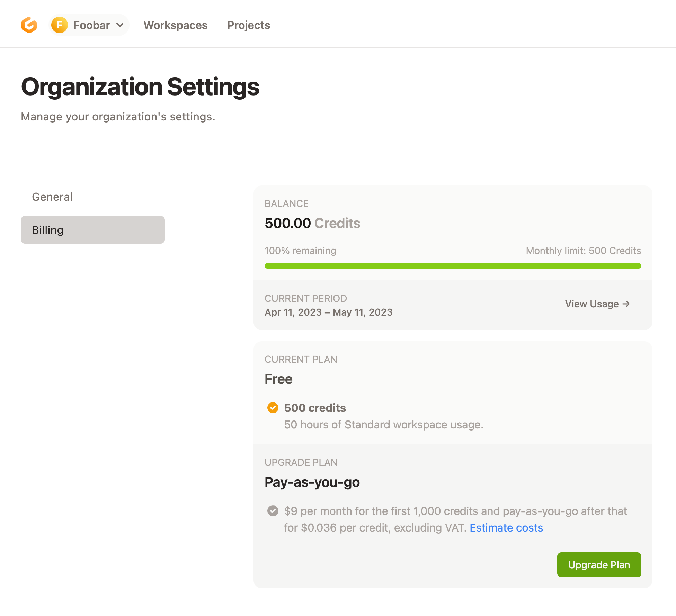
Task: Click the 100% remaining label
Action: coord(300,251)
